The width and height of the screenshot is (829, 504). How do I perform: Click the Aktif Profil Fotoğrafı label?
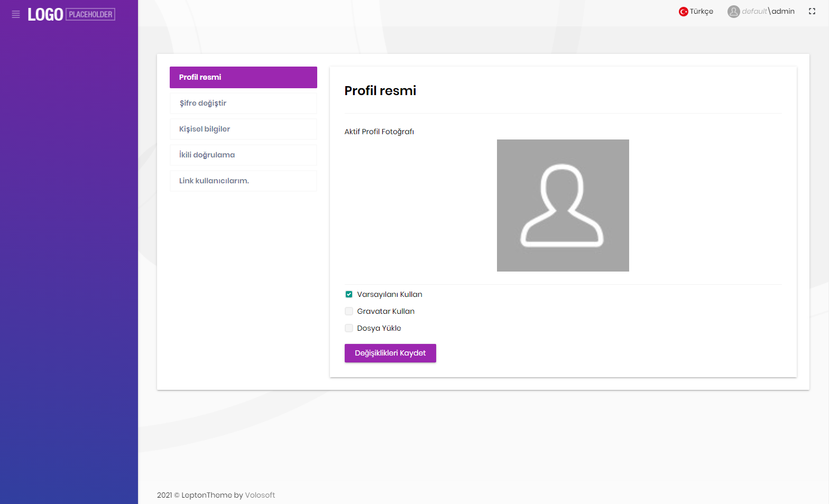[379, 132]
